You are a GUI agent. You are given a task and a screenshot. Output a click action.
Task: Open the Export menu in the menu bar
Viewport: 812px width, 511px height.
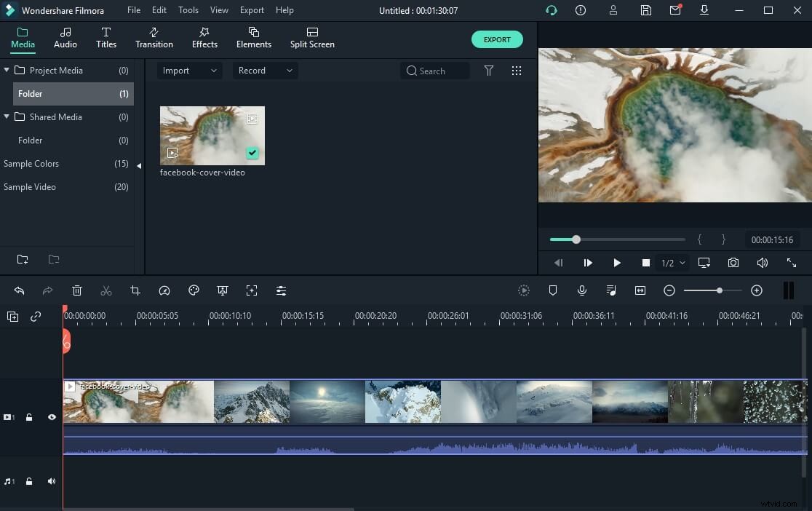252,10
